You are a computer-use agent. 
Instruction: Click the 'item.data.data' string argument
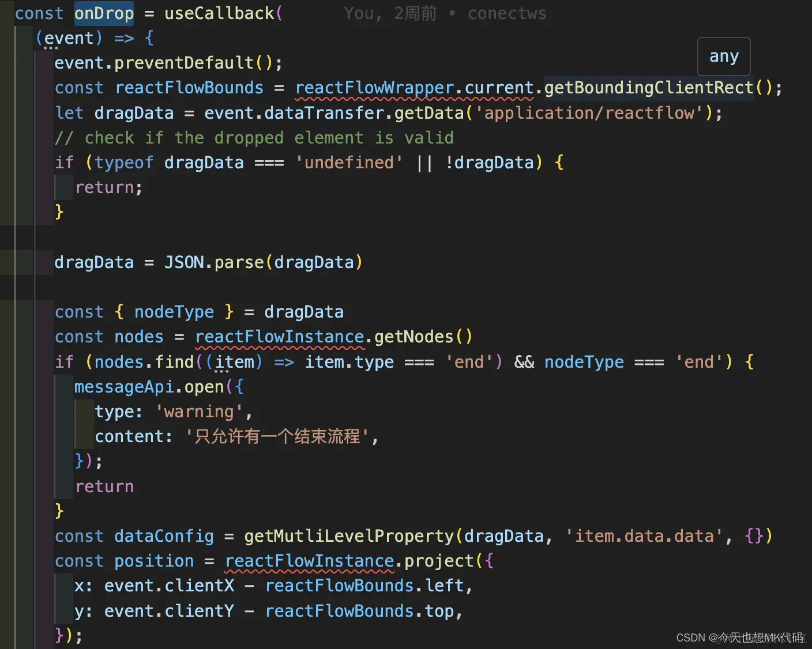644,536
